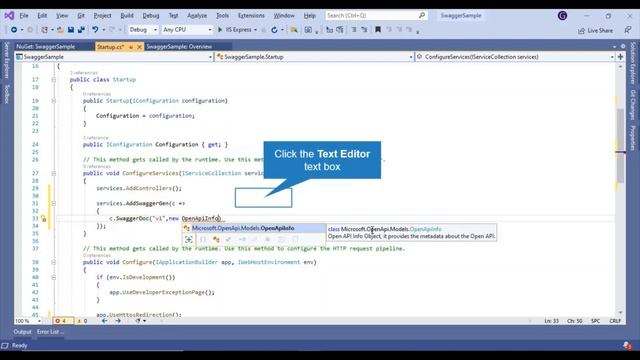Close the Startup.cs tab

[139, 47]
